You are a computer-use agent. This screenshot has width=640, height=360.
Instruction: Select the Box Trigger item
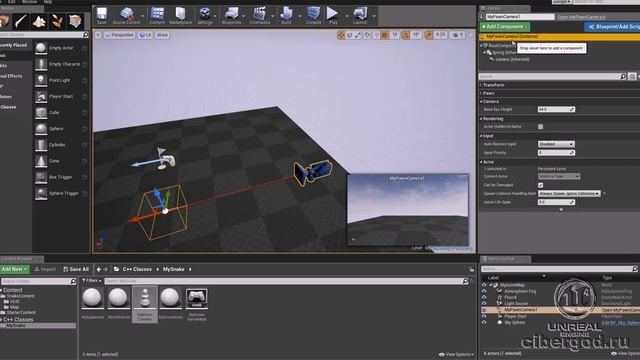(61, 177)
